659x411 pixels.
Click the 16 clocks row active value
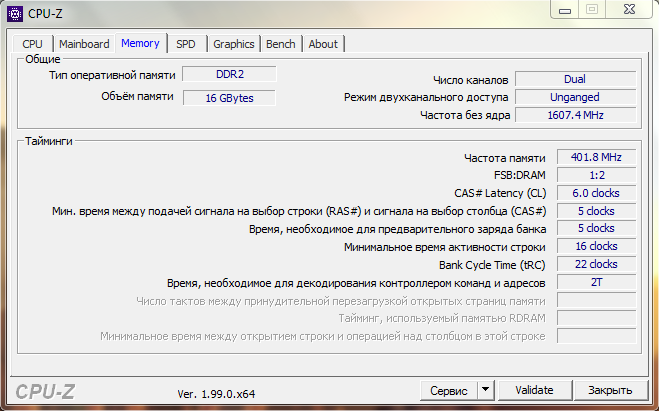(596, 246)
